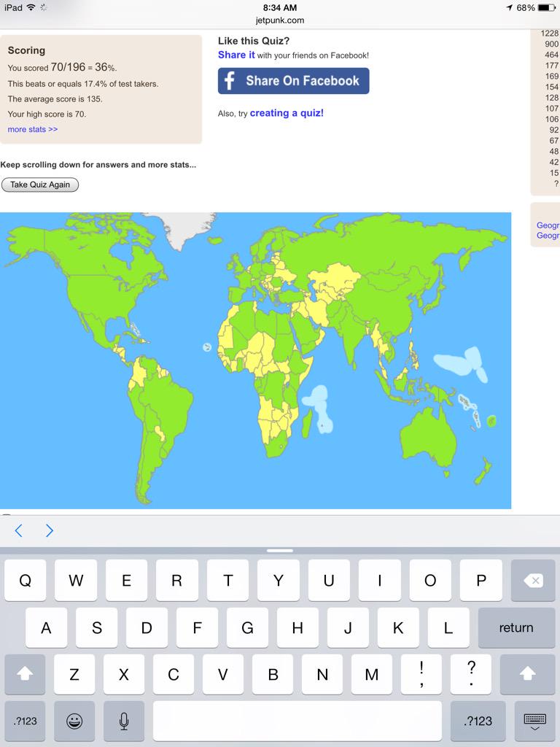Switch to numbers with left .?123 key
The width and height of the screenshot is (560, 747).
click(x=25, y=721)
